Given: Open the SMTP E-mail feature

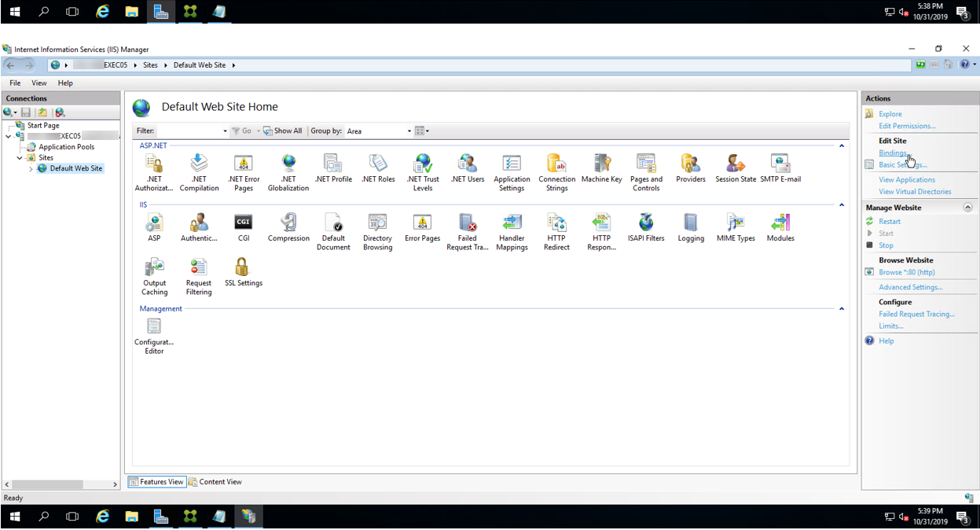Looking at the screenshot, I should pos(780,168).
